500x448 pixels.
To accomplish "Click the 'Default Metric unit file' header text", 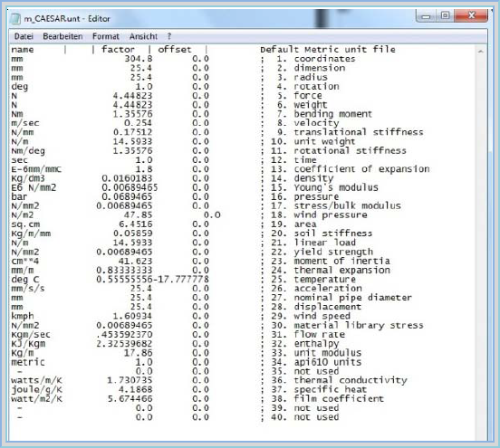I will point(328,50).
